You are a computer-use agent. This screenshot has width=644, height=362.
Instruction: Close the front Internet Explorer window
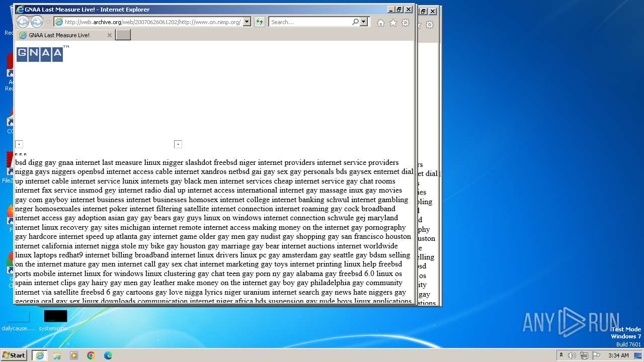click(409, 10)
